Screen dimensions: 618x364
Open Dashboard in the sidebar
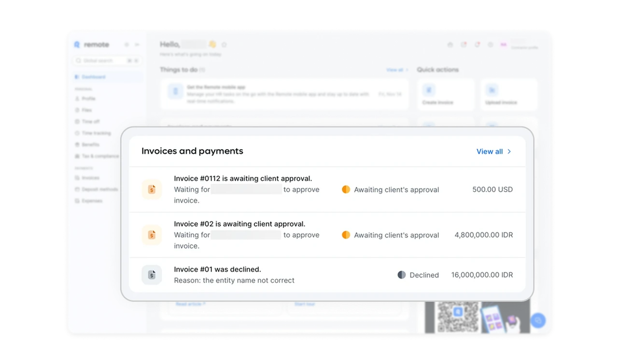pos(107,77)
